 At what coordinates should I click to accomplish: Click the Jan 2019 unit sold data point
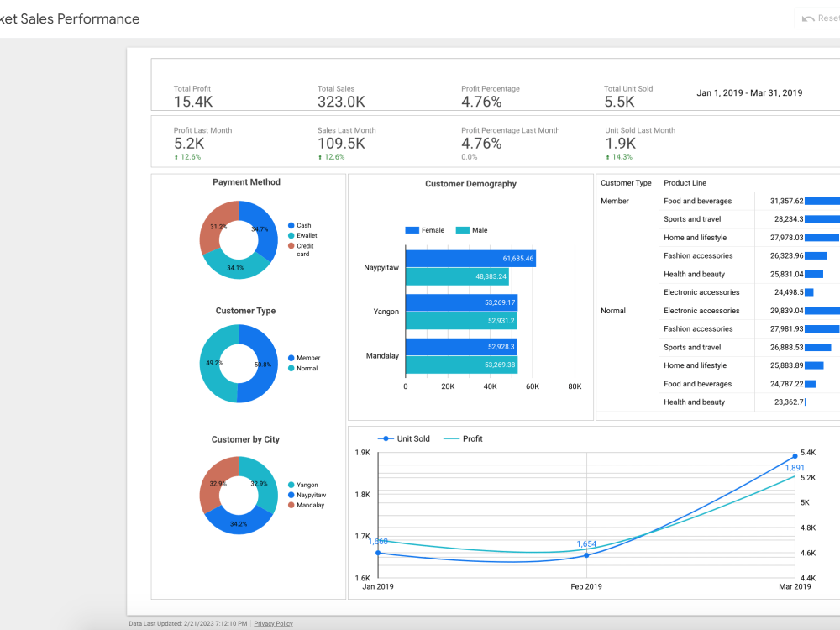pyautogui.click(x=378, y=553)
